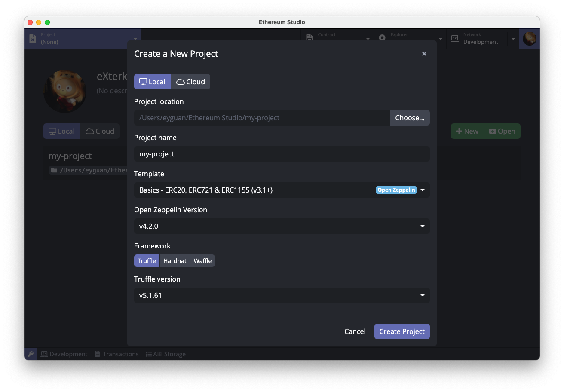
Task: Click the key icon in the status bar
Action: 31,354
